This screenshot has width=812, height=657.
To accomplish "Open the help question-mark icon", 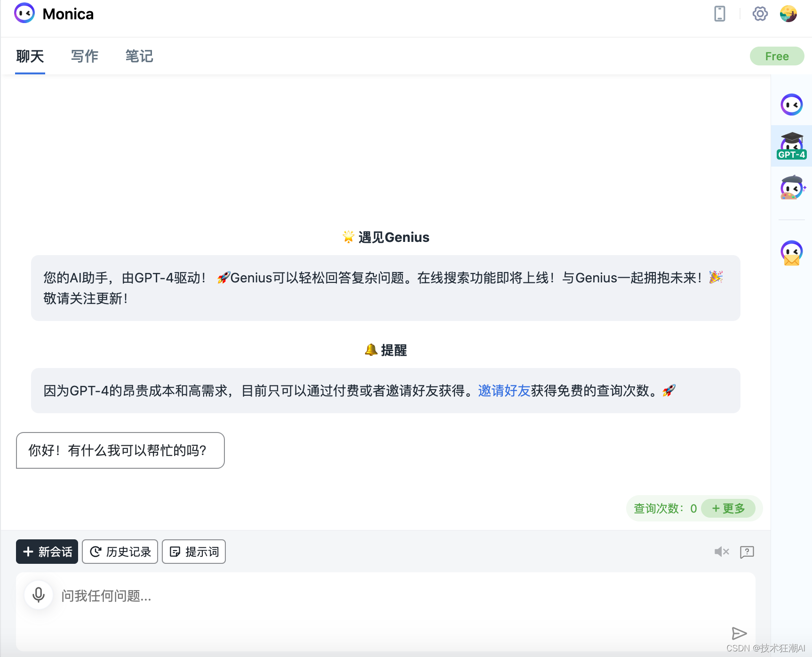I will 747,552.
